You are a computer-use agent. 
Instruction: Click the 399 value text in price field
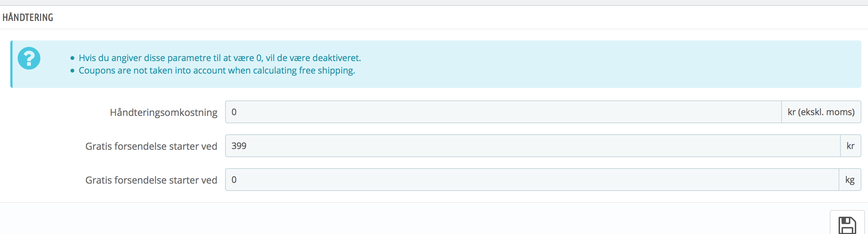click(x=239, y=146)
